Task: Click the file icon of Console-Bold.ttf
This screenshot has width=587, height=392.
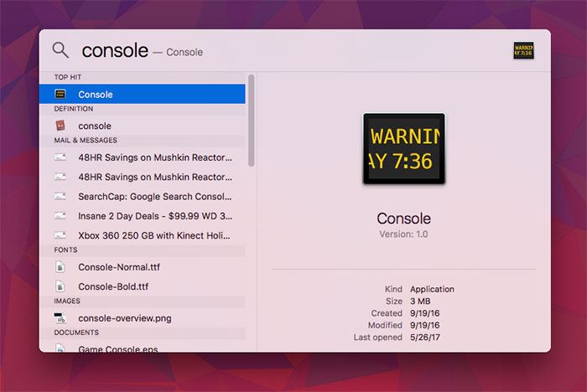Action: click(x=60, y=286)
